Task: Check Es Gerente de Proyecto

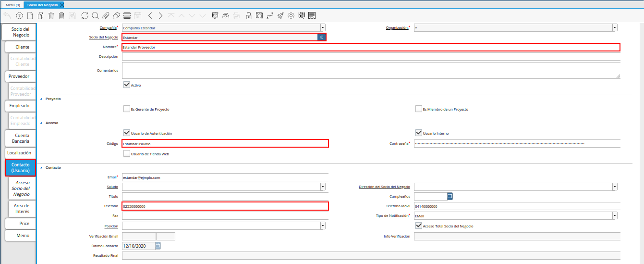Action: [127, 109]
